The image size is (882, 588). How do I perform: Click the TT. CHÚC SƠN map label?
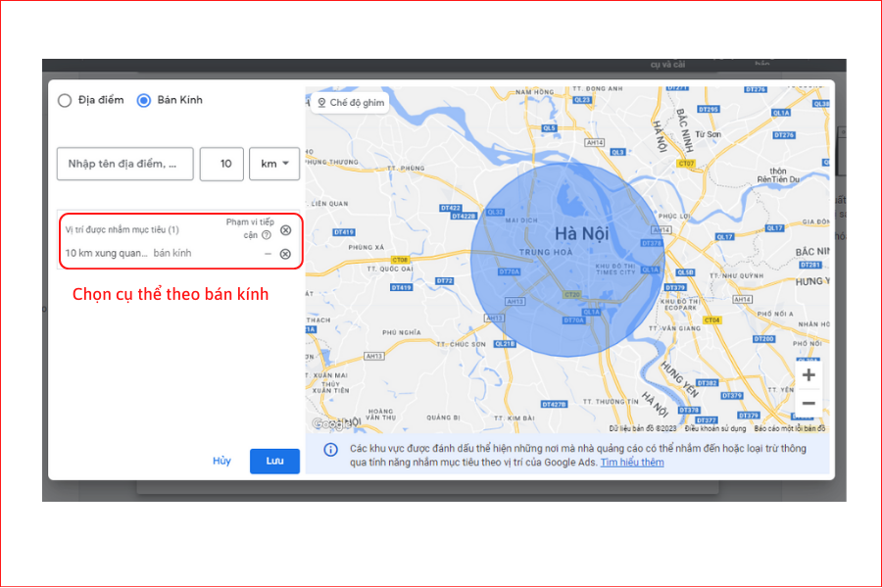point(462,344)
